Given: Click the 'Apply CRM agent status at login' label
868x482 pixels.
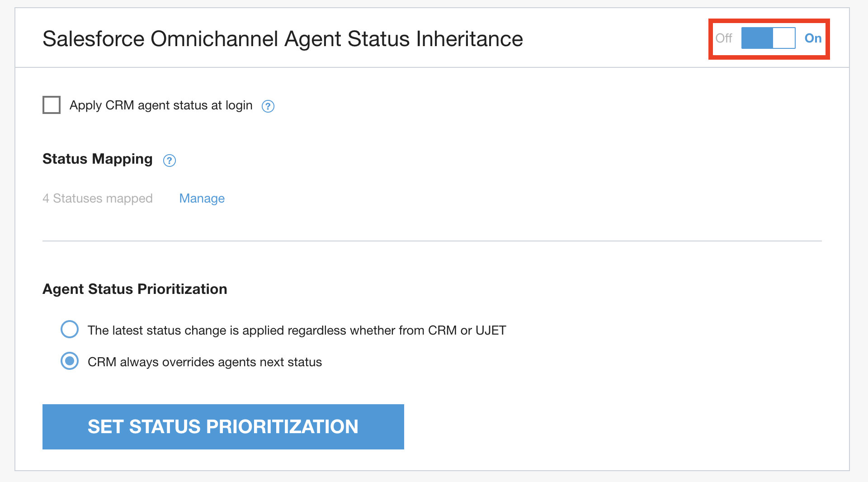Looking at the screenshot, I should [x=161, y=105].
